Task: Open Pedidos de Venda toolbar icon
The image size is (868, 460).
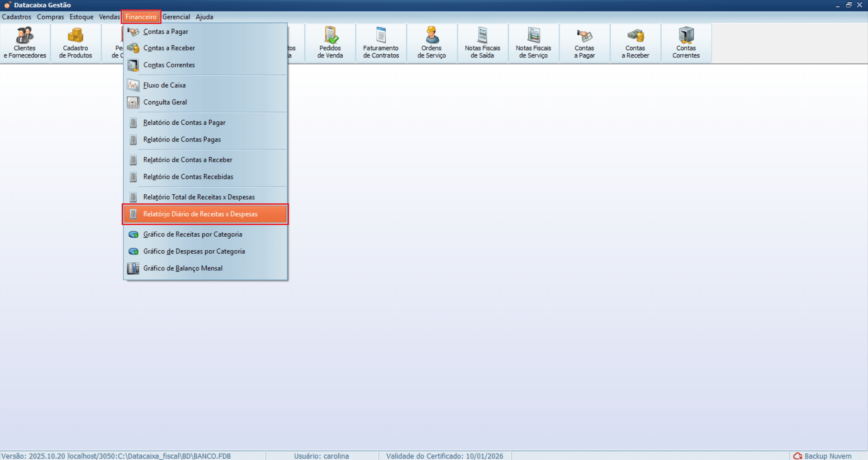Action: coord(330,43)
